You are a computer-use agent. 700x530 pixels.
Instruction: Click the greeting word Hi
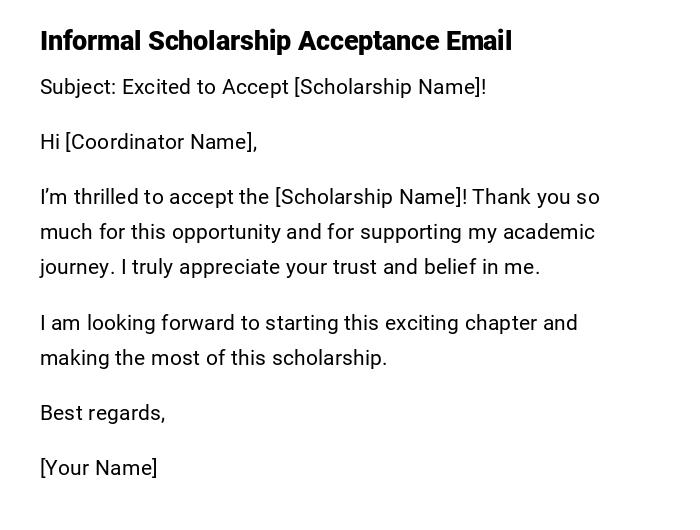tap(50, 142)
